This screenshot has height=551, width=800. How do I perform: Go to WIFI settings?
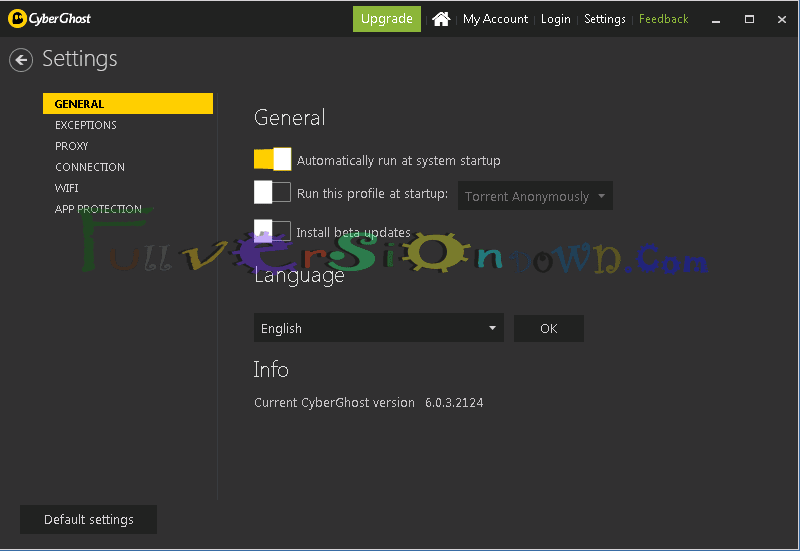(66, 188)
